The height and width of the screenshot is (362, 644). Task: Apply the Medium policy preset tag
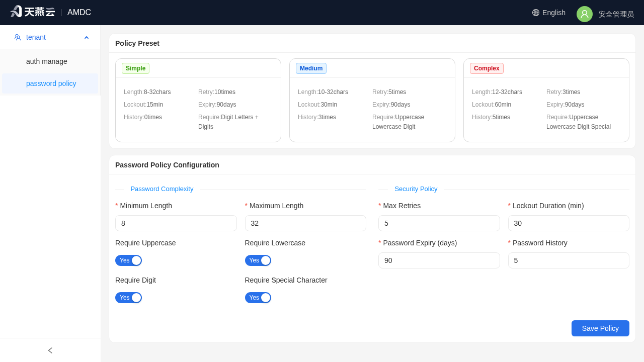coord(311,68)
